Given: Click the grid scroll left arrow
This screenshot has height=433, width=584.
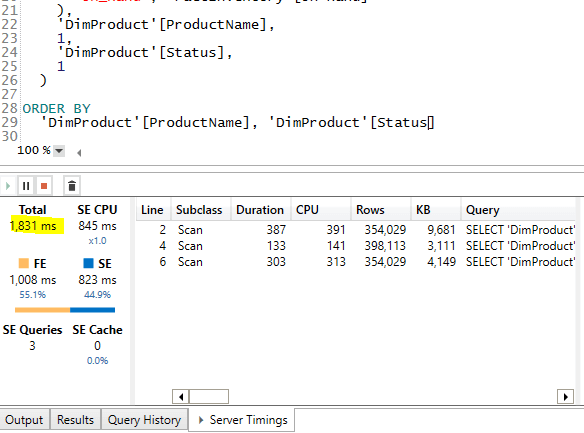Looking at the screenshot, I should pyautogui.click(x=181, y=397).
